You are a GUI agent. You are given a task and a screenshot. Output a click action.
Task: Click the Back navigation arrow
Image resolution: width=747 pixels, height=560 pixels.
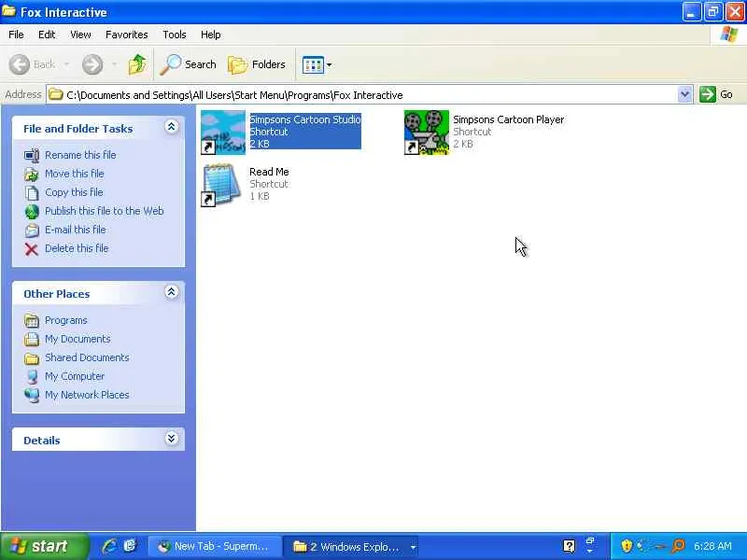(x=20, y=64)
